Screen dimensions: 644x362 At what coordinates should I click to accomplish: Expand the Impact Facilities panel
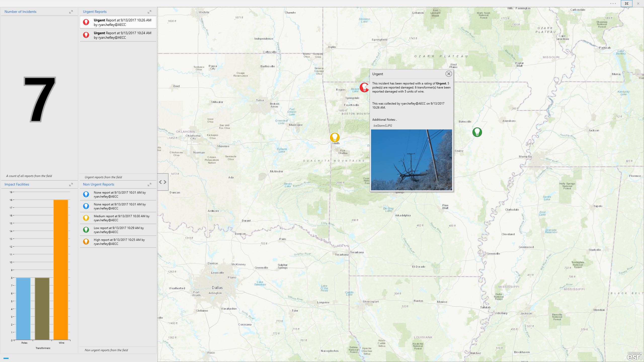point(71,185)
